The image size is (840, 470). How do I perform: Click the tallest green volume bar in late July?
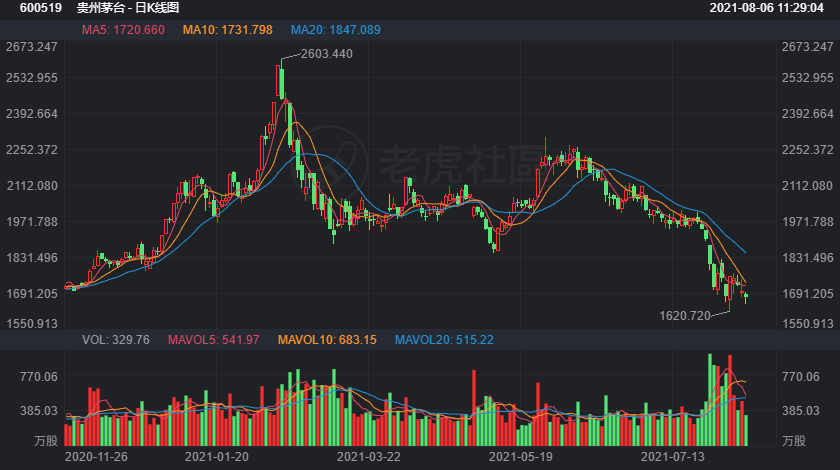point(710,400)
